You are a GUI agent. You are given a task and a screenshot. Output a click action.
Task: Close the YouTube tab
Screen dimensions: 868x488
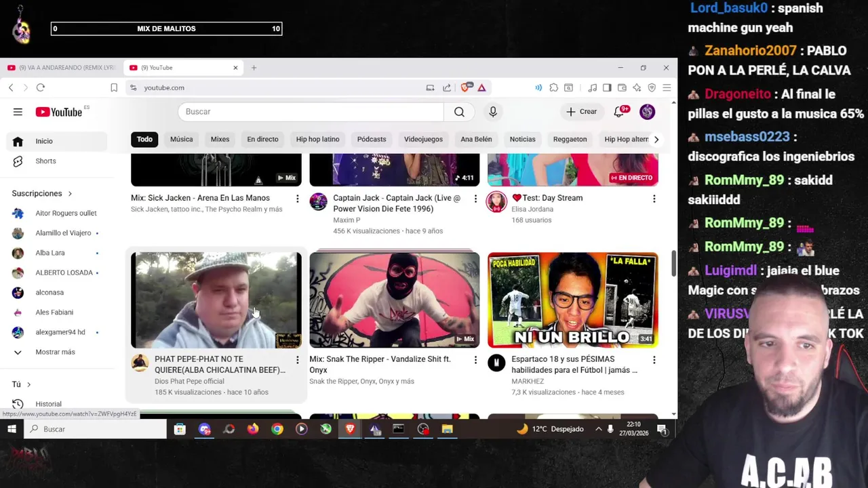click(235, 68)
